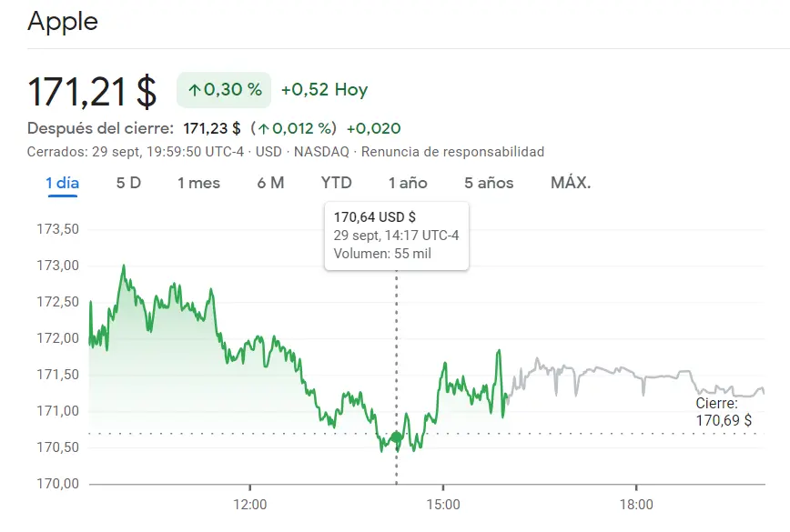View year-to-date performance via the YTD tab
Viewport: 790px width, 532px height.
pyautogui.click(x=335, y=183)
